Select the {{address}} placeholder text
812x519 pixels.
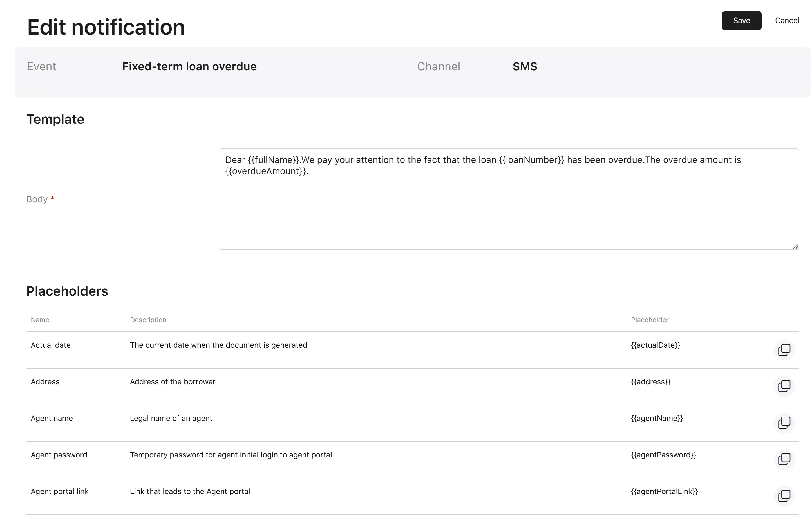pyautogui.click(x=650, y=382)
